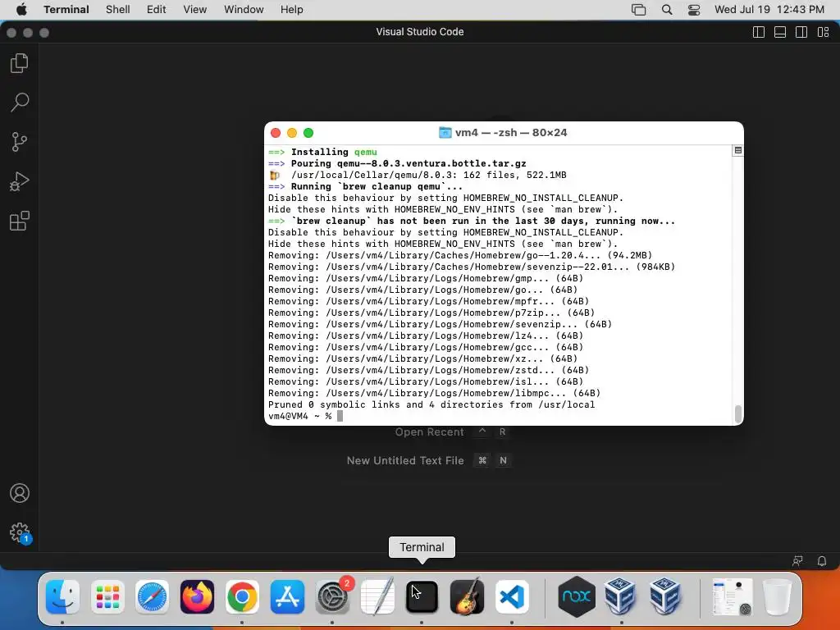Open the Shell menu
Viewport: 840px width, 630px height.
tap(118, 10)
